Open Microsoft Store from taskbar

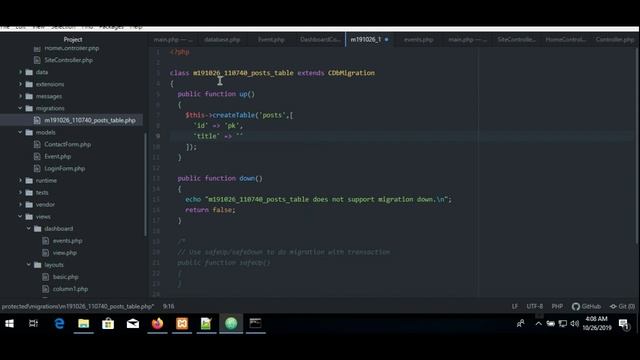coord(108,324)
